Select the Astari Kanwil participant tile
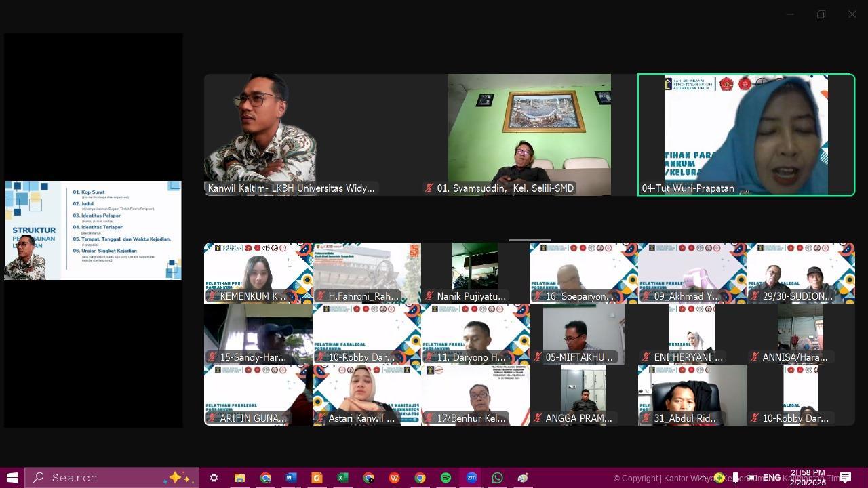Image resolution: width=868 pixels, height=488 pixels. pos(367,395)
